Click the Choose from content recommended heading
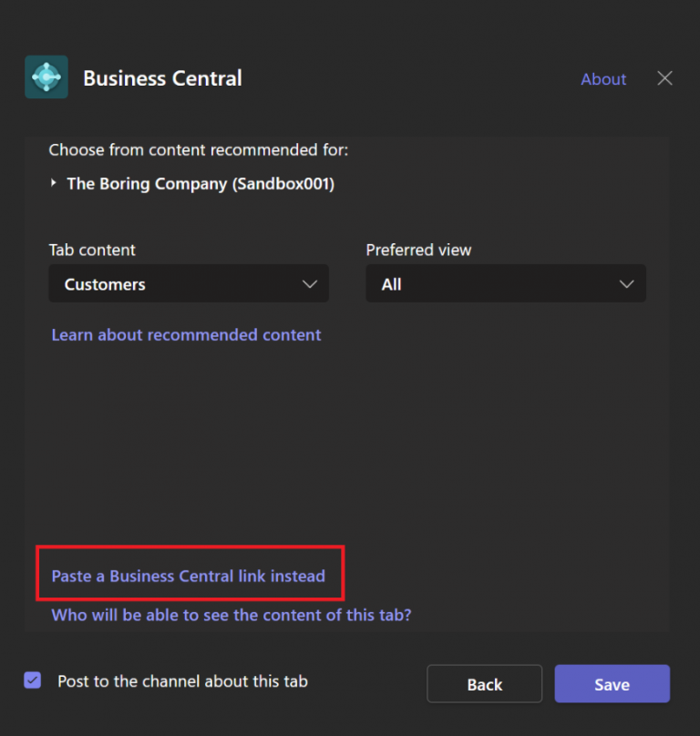 tap(199, 149)
